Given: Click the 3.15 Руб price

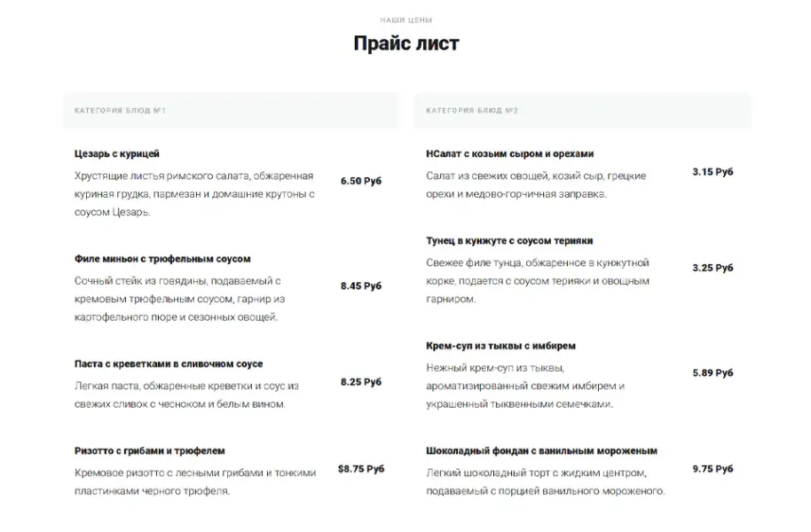Looking at the screenshot, I should [713, 172].
